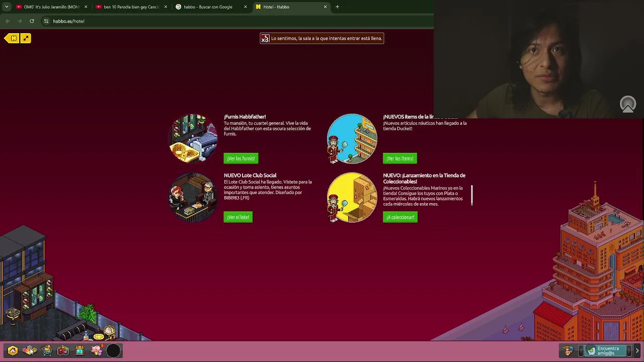Click ¡Ver el lote! button
Viewport: 644px width, 362px height.
coord(238,217)
